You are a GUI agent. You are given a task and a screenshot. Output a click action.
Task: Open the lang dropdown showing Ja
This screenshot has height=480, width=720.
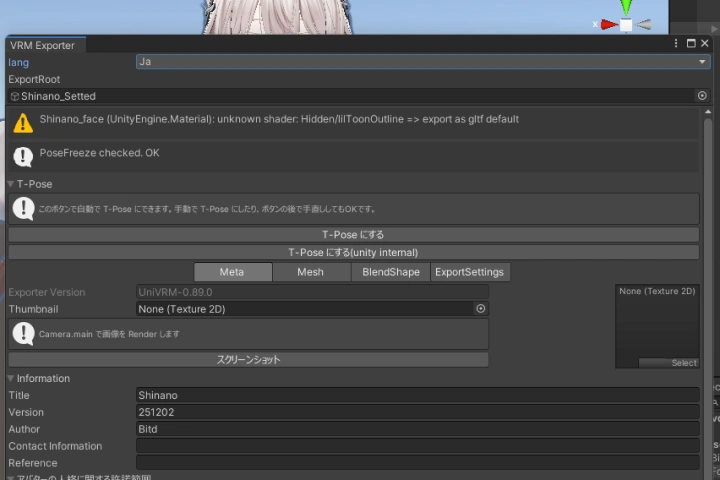coord(423,62)
